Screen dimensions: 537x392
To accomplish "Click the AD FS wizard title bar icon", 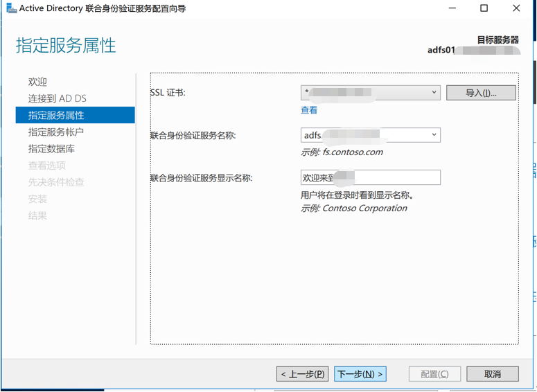I will tap(12, 8).
